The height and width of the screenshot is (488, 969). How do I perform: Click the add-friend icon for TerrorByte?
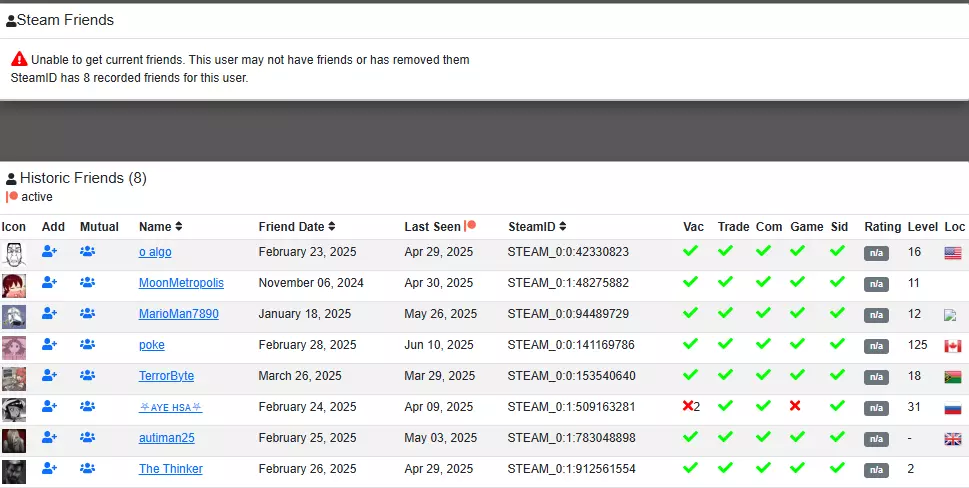tap(49, 375)
